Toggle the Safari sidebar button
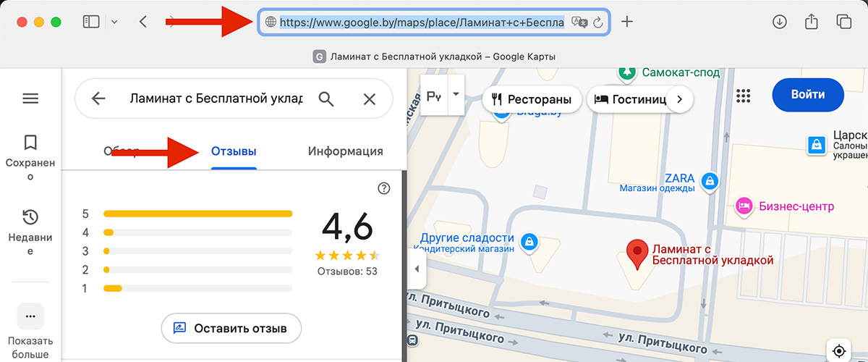The width and height of the screenshot is (868, 362). pos(91,22)
